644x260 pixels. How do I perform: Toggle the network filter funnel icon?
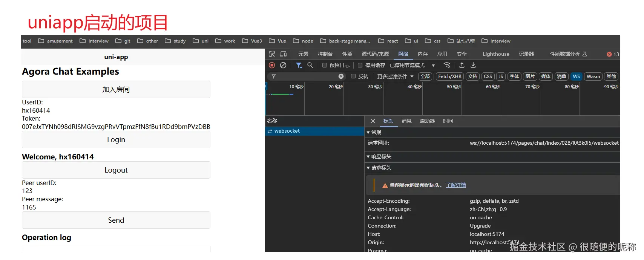coord(299,65)
